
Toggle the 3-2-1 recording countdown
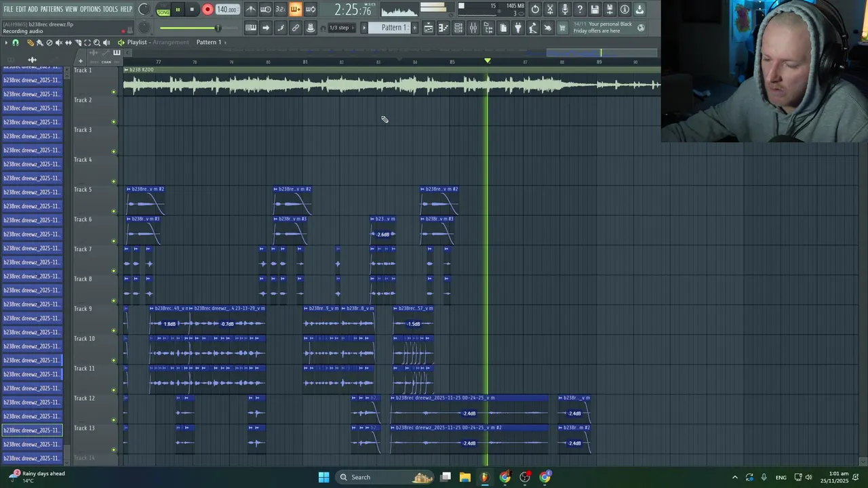pos(281,9)
